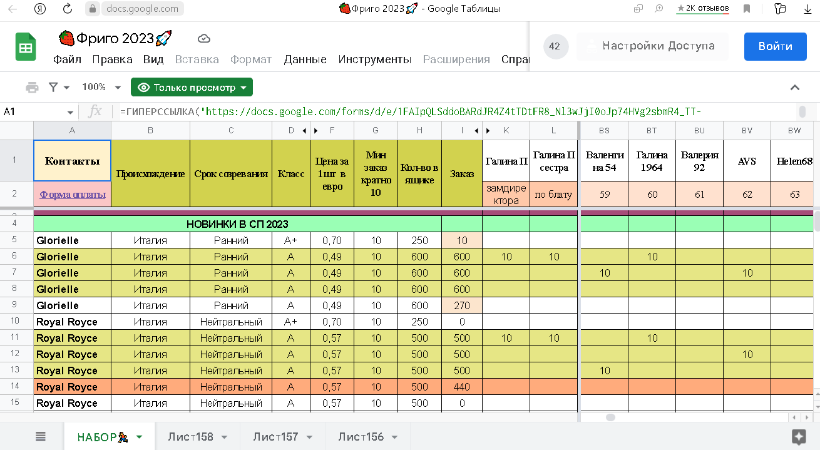The height and width of the screenshot is (450, 820).
Task: Open the all sheets list icon
Action: pyautogui.click(x=41, y=436)
